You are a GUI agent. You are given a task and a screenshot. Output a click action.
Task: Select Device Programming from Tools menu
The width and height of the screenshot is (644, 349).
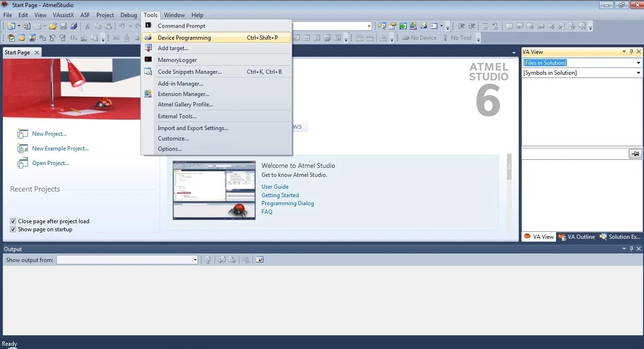[x=217, y=37]
